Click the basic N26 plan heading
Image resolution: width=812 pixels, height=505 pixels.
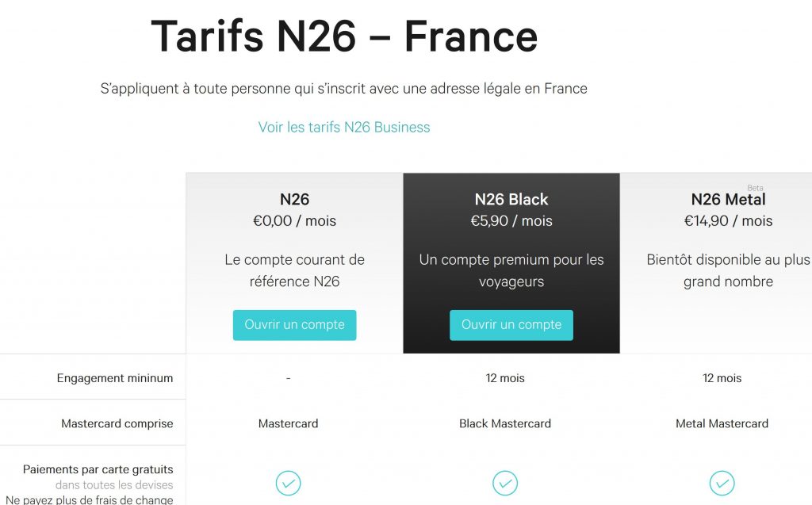(294, 199)
